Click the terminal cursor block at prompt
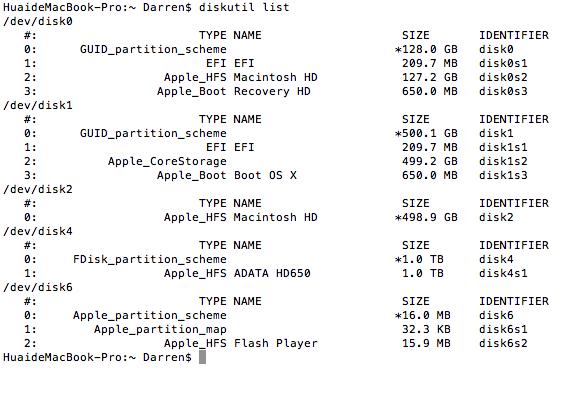The height and width of the screenshot is (412, 561). coord(203,357)
